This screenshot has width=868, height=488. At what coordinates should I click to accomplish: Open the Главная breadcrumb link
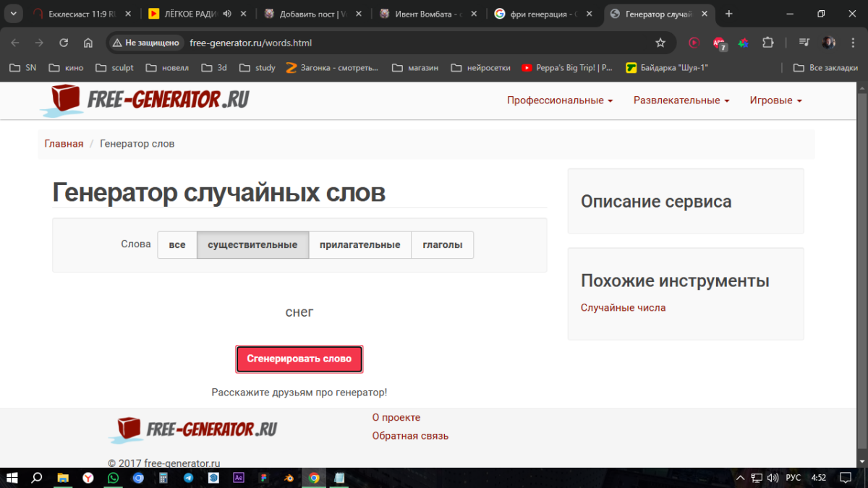tap(64, 144)
